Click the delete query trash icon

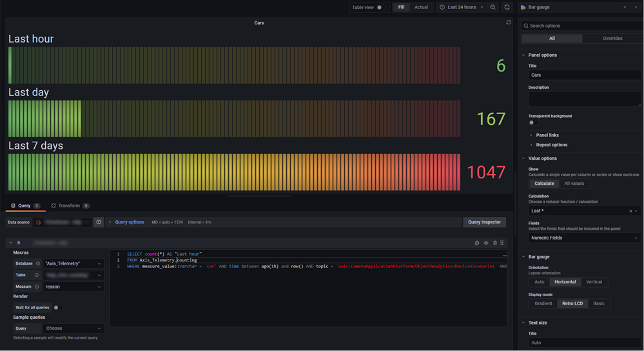[495, 243]
